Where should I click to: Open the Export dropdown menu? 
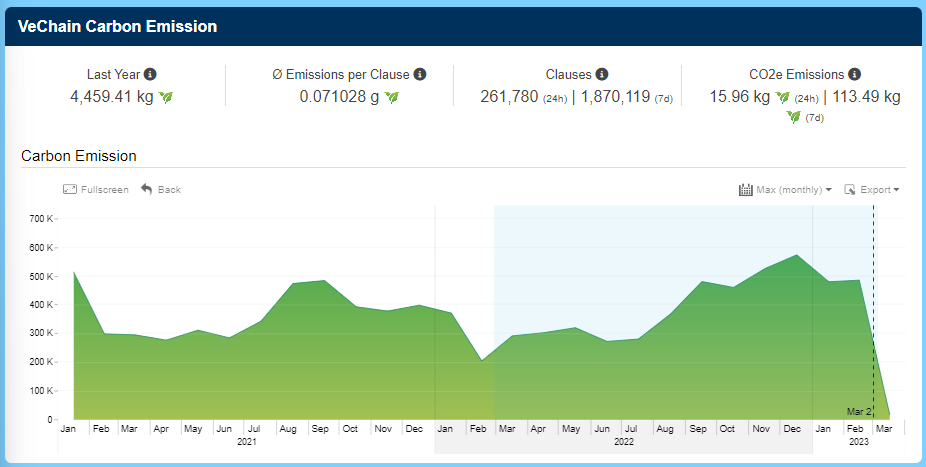click(872, 190)
